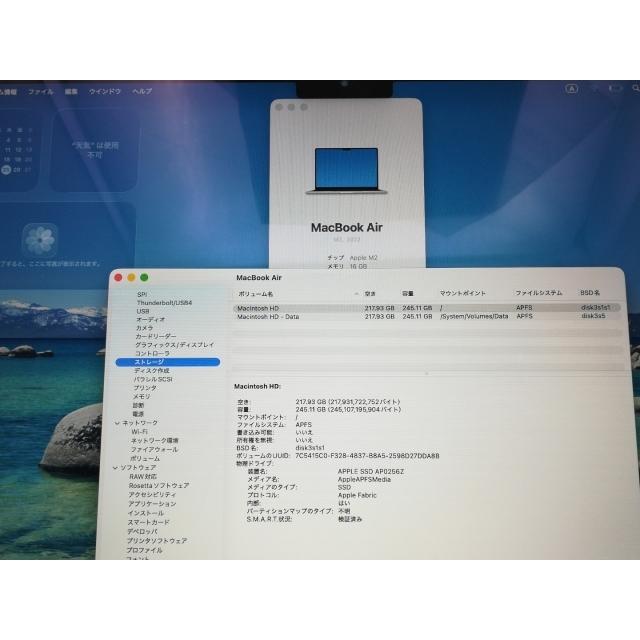
Task: Open the ヘルプ menu
Action: tap(142, 91)
